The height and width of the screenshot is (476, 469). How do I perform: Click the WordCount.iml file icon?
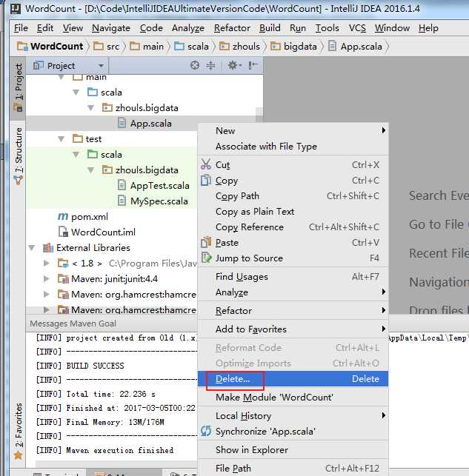(62, 232)
